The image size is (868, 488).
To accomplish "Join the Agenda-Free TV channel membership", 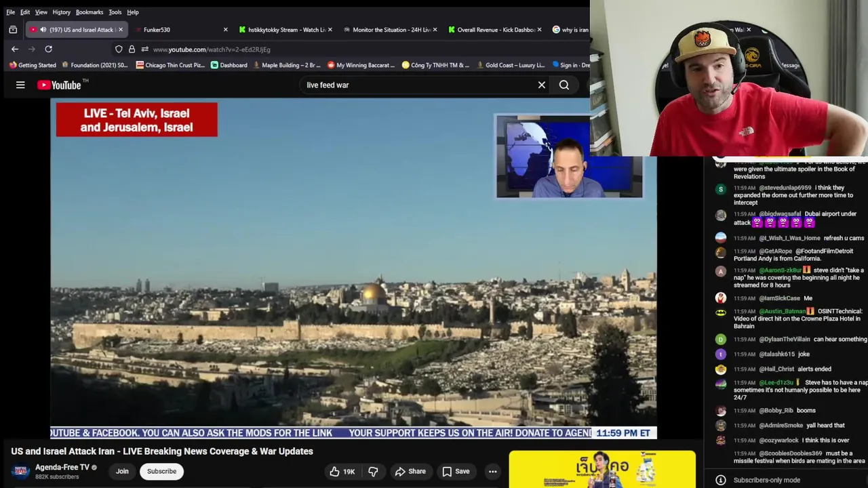I will click(122, 472).
